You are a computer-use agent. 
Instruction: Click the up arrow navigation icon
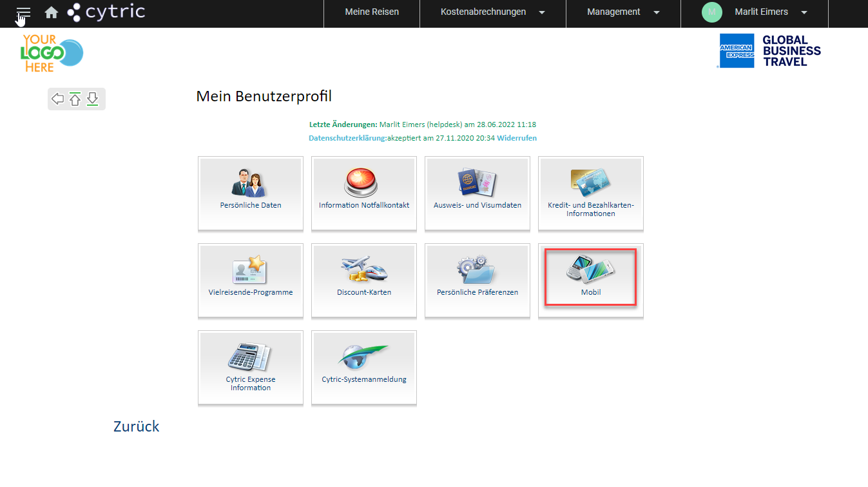pos(75,99)
